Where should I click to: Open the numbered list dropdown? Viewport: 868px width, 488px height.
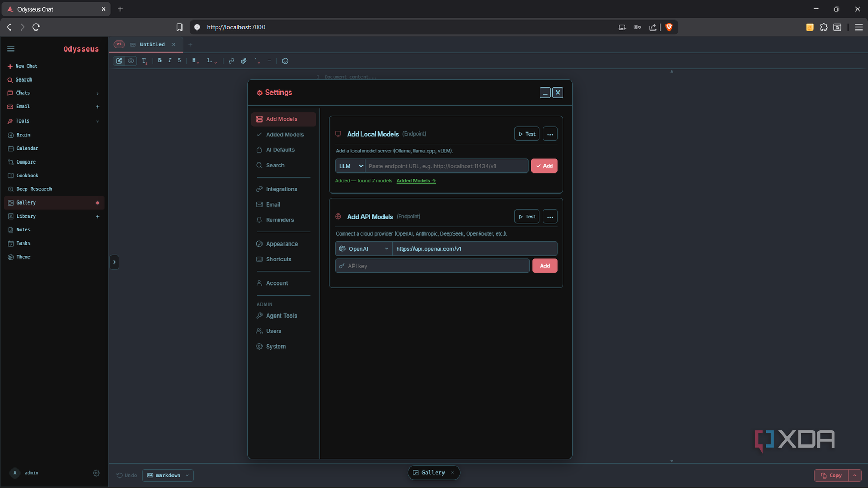coord(211,61)
